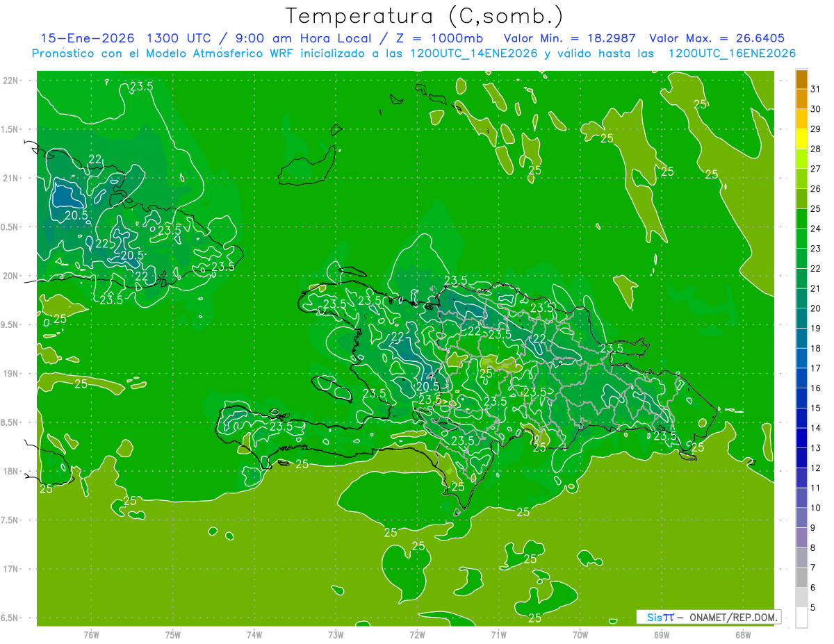Click the legend scale value 15
This screenshot has height=644, width=834.
tap(816, 408)
